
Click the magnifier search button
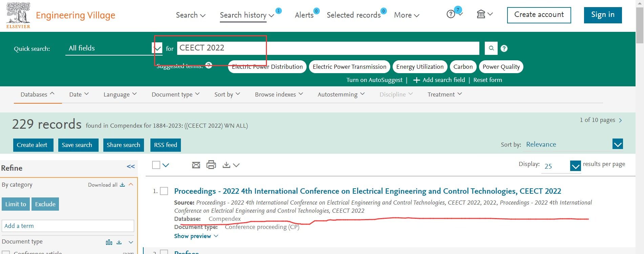[491, 48]
